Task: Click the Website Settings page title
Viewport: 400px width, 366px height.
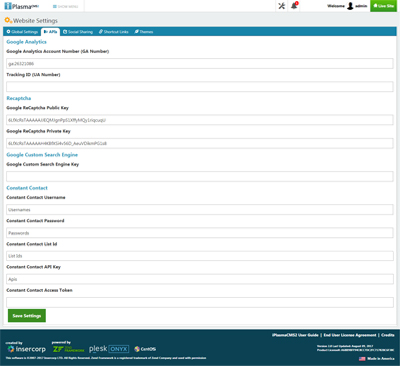Action: click(35, 21)
